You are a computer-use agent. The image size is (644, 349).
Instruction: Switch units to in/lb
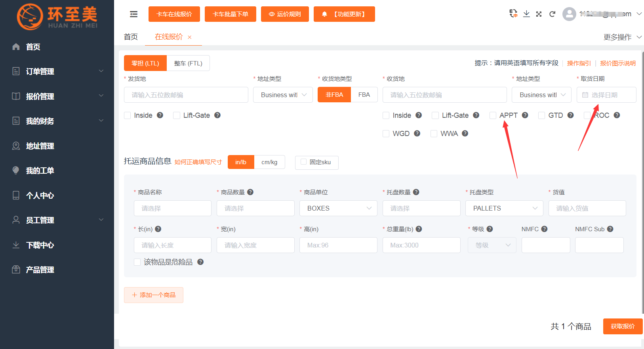[x=241, y=162]
